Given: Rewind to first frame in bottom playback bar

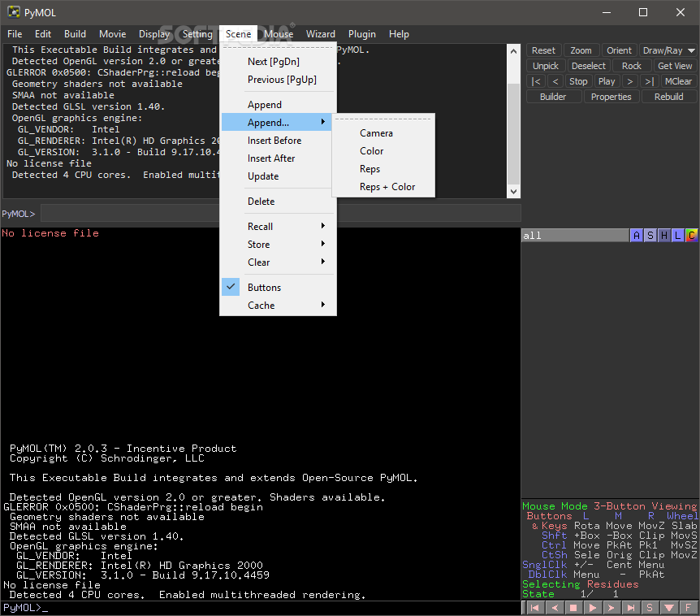Looking at the screenshot, I should point(535,608).
